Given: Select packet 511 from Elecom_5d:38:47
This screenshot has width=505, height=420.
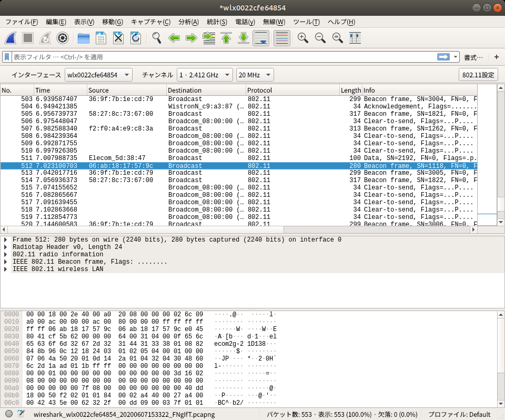Looking at the screenshot, I should pos(239,158).
